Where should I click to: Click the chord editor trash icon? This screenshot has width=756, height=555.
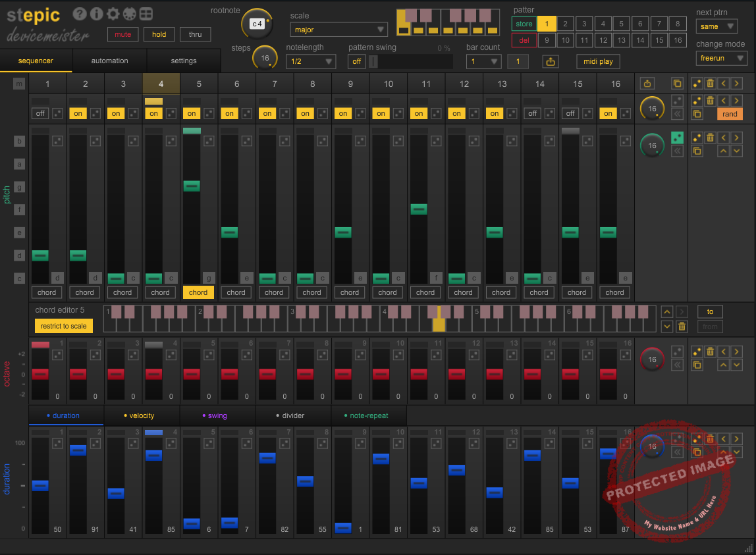[682, 327]
